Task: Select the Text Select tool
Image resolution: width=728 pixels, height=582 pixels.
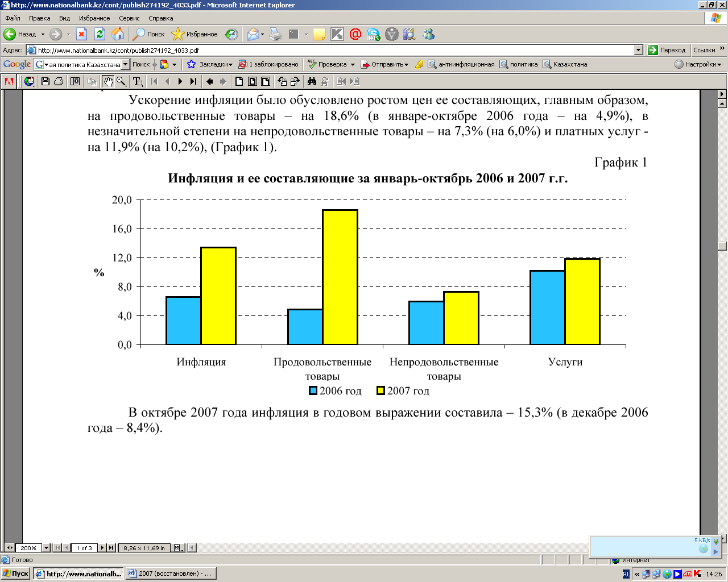Action: point(138,81)
